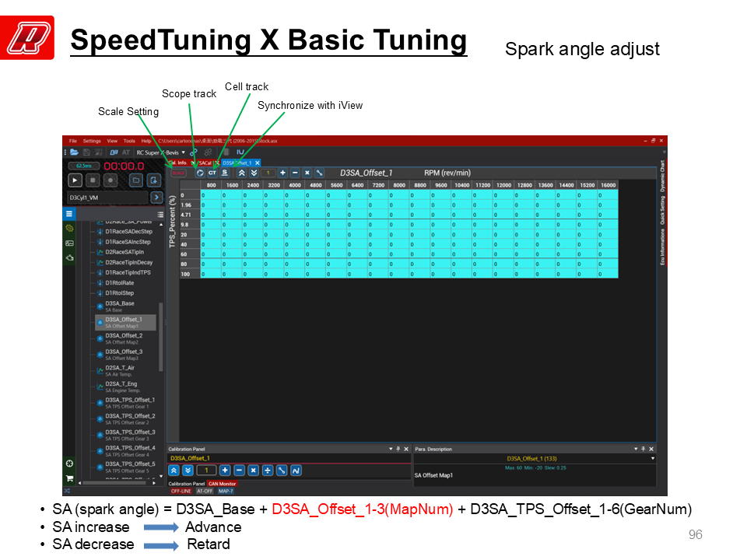
Task: Click the red SCALE setting button
Action: [x=178, y=173]
